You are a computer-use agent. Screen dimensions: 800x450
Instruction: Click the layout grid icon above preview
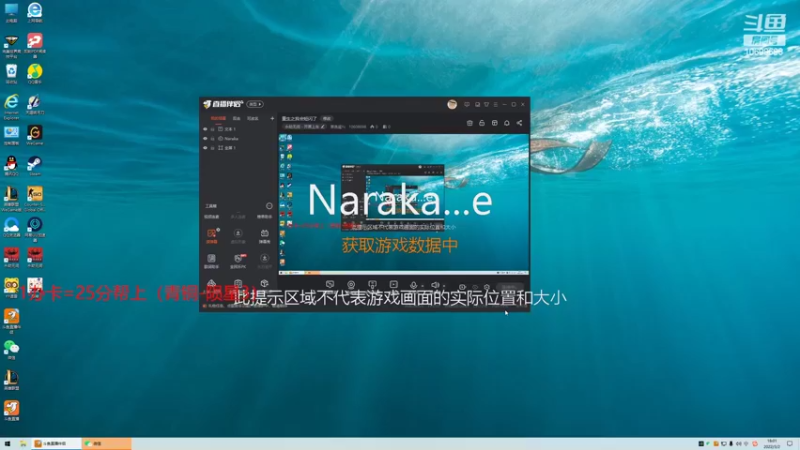click(494, 123)
